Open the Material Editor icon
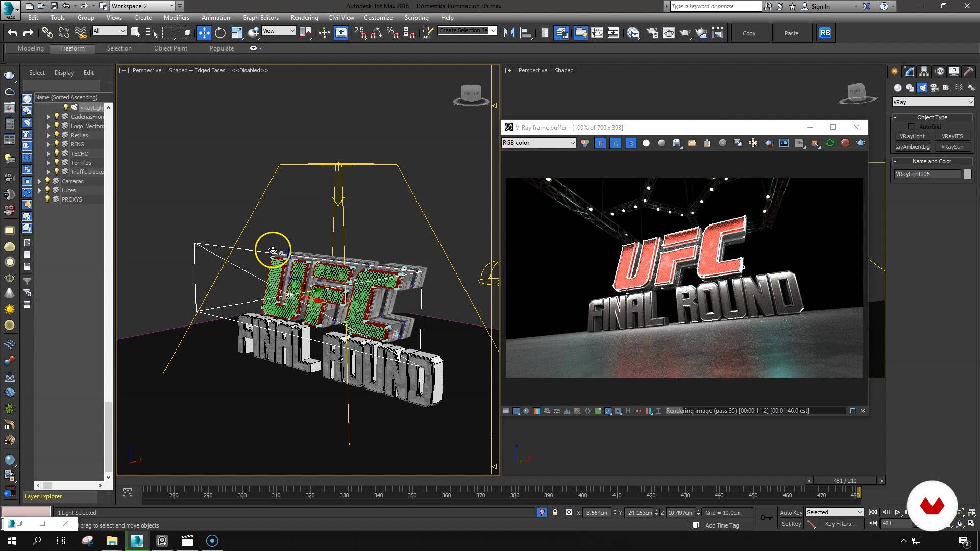Screen dimensions: 980x551 [633, 33]
